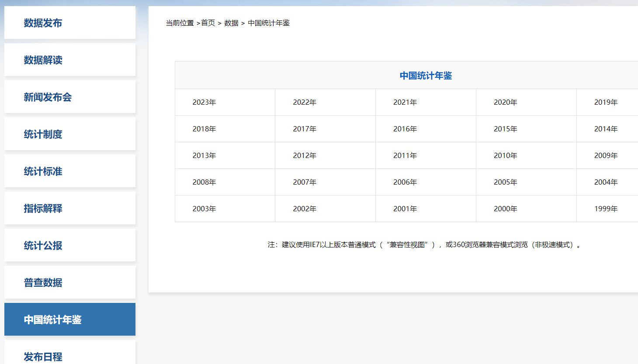View the 2010年 yearbook
The width and height of the screenshot is (638, 364).
coord(506,156)
